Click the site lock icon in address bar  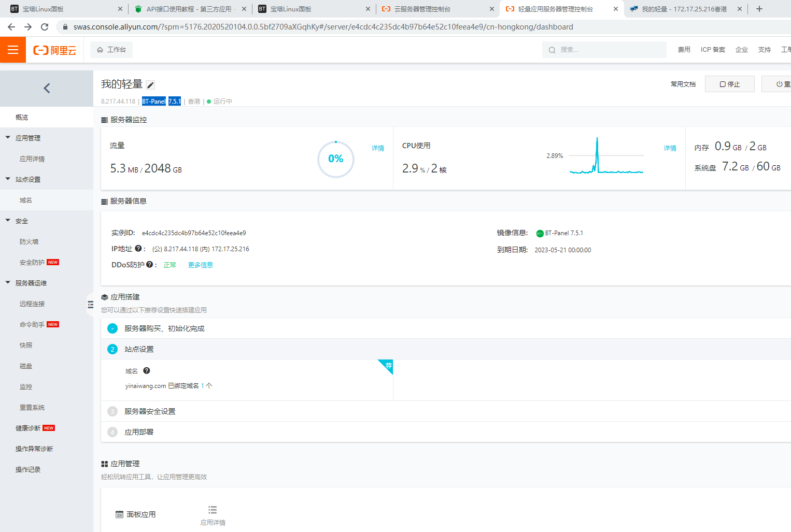click(65, 27)
